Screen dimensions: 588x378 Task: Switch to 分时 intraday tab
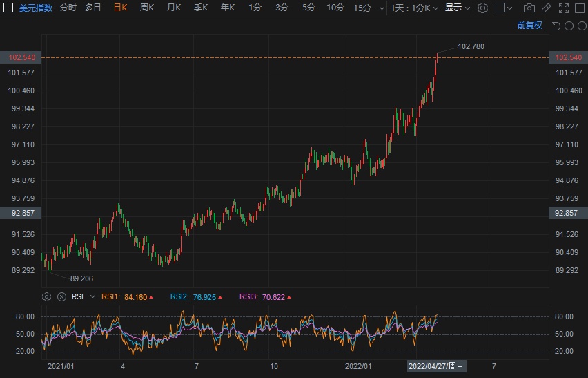(x=68, y=8)
